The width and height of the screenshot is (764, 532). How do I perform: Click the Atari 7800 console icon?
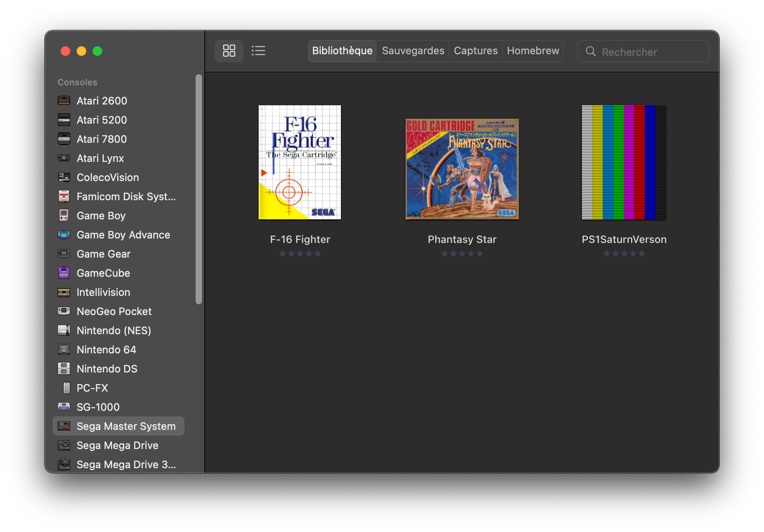point(64,139)
